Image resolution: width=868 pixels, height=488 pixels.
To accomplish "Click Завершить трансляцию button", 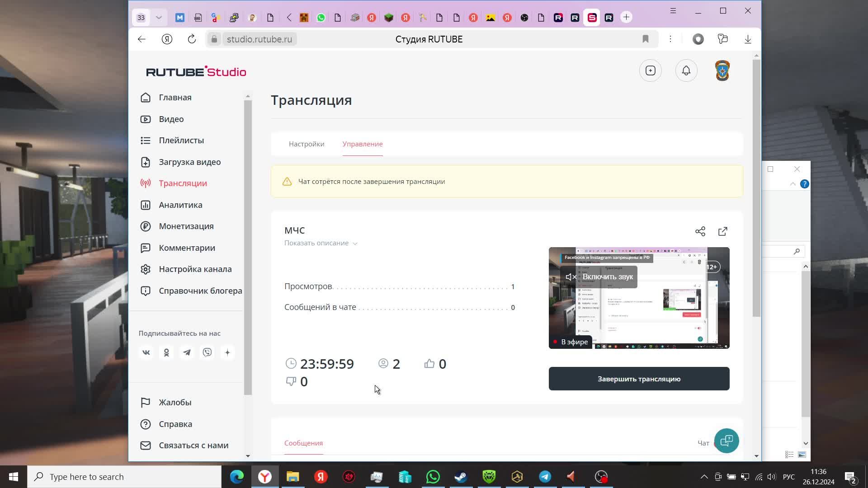I will point(638,379).
